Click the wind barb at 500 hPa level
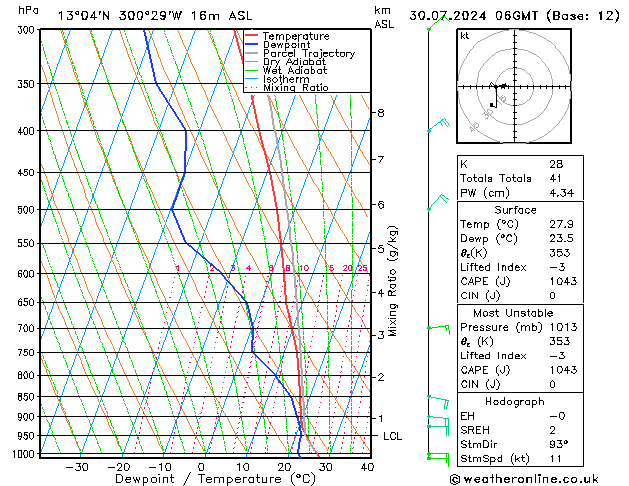The width and height of the screenshot is (629, 486). [438, 202]
